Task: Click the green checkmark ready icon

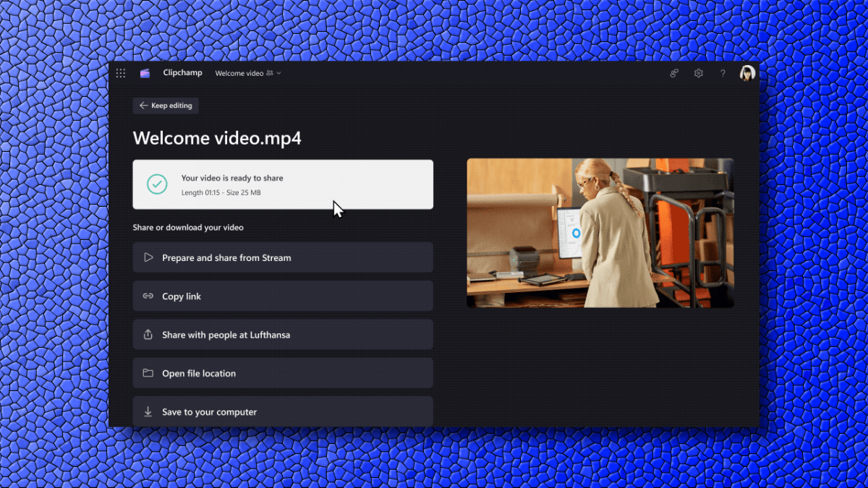Action: [157, 184]
